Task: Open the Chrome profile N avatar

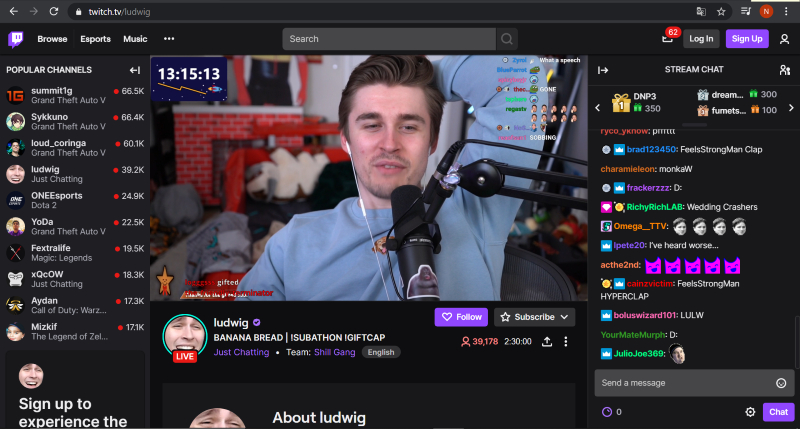Action: pyautogui.click(x=766, y=11)
